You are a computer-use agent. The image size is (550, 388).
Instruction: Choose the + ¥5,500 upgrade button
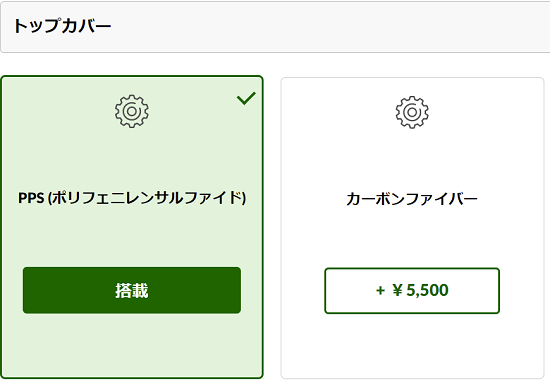coord(412,290)
